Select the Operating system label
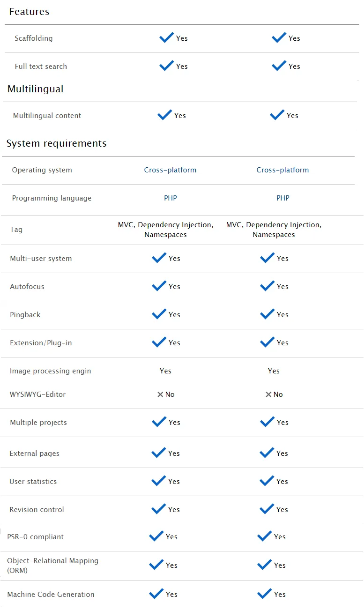 point(42,170)
